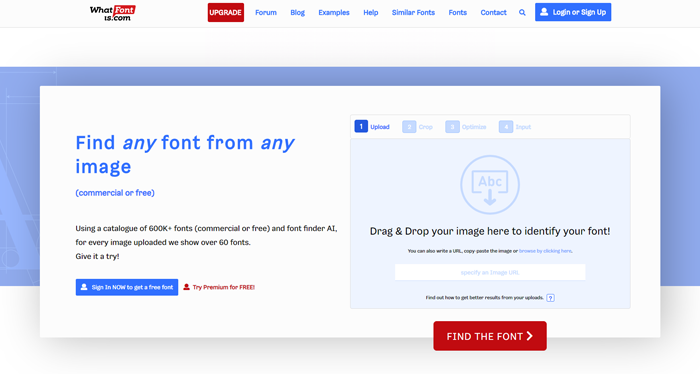The height and width of the screenshot is (374, 700).
Task: Open the search magnifier icon
Action: (x=522, y=12)
